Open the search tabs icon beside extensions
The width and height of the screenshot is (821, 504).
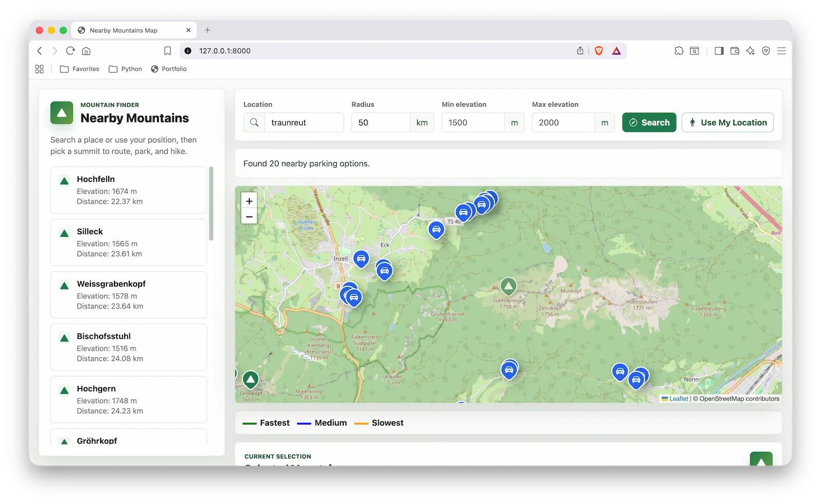coord(694,51)
